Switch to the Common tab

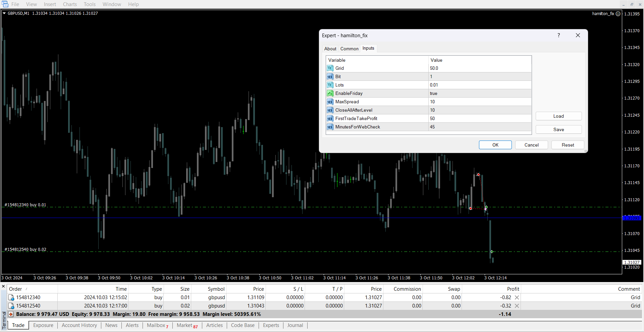(x=349, y=49)
